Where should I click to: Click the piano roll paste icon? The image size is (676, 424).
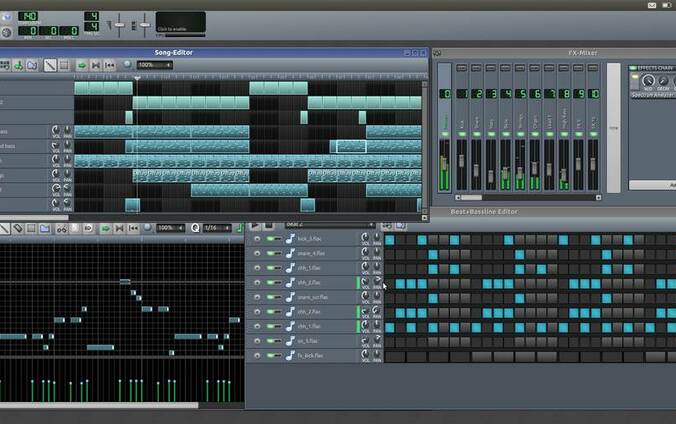(x=88, y=229)
